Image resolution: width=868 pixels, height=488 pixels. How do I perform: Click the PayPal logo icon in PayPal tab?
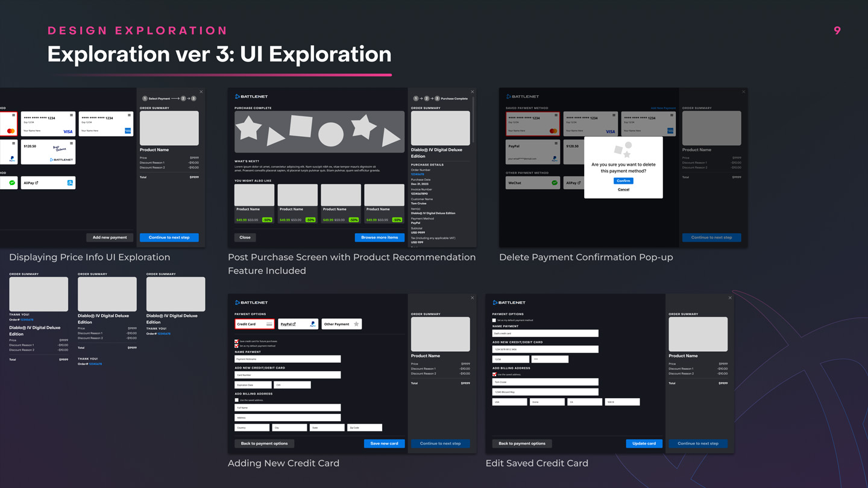click(313, 324)
